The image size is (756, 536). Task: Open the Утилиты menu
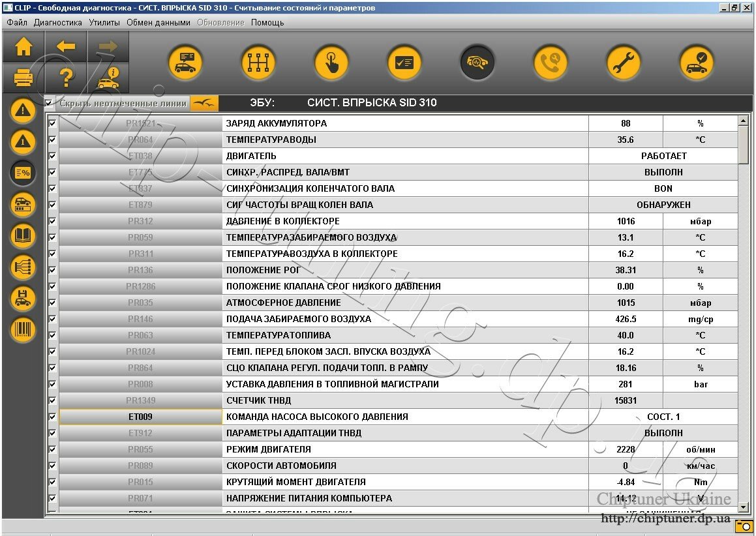[104, 23]
